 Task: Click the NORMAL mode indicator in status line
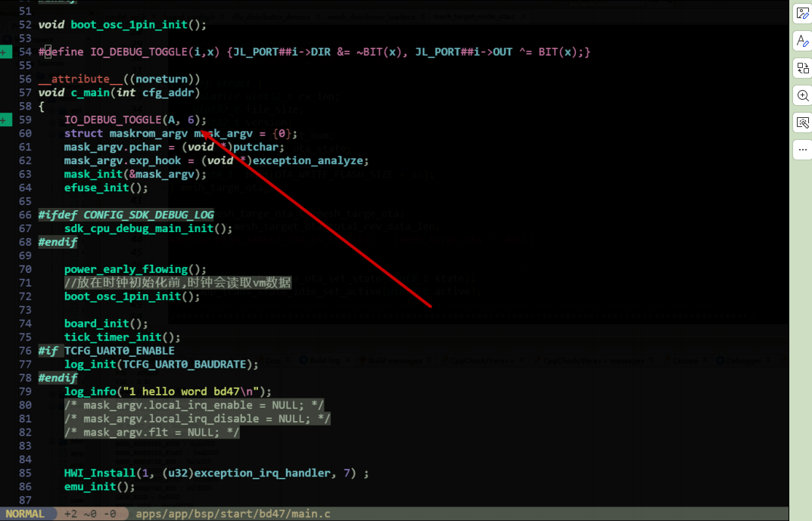(25, 513)
